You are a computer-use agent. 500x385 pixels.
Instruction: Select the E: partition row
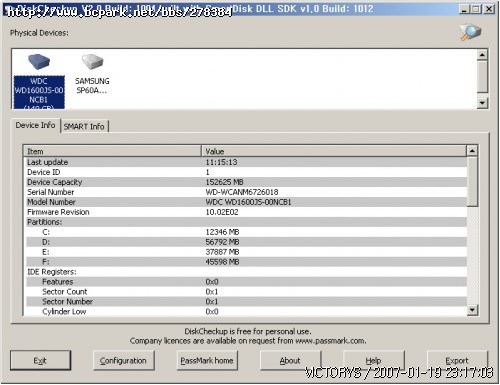247,252
